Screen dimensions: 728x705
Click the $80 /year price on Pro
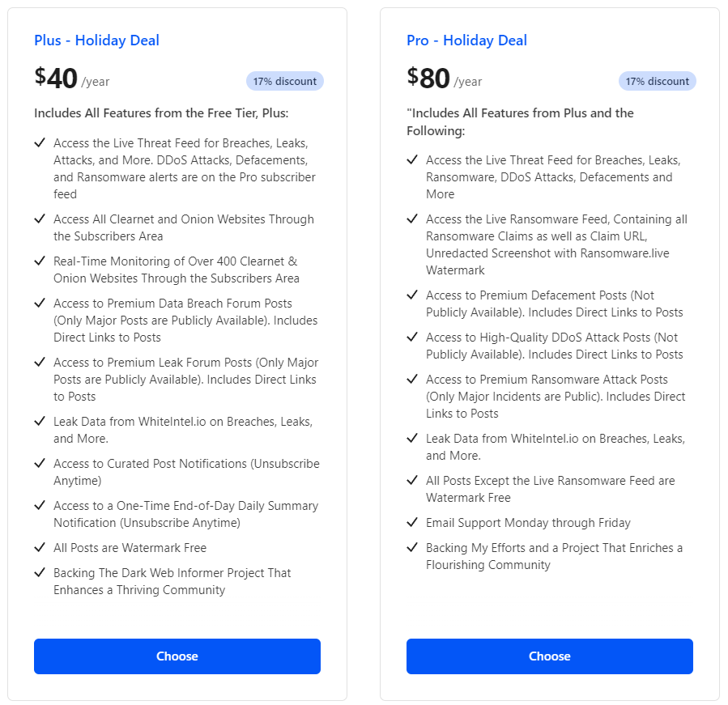click(445, 79)
